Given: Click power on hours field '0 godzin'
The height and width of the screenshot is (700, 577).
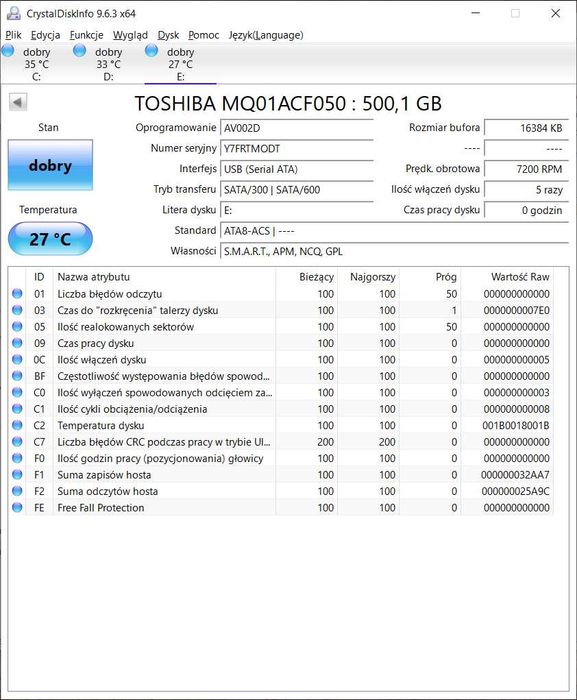Looking at the screenshot, I should tap(526, 210).
